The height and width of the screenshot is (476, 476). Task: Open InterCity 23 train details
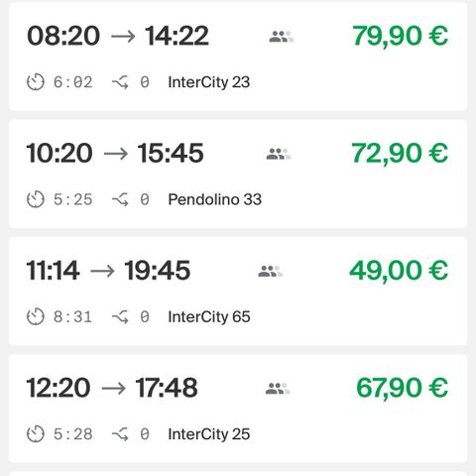(x=209, y=82)
